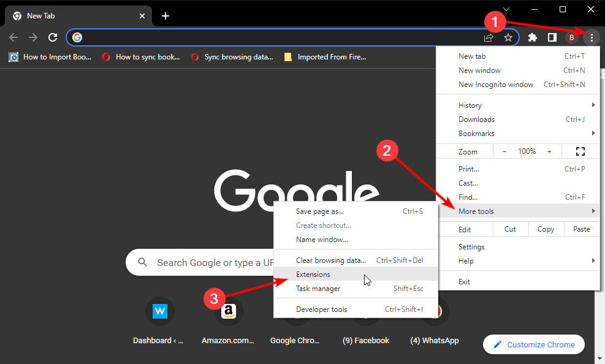Screen dimensions: 605x364
Task: Open tab search chevron in title bar
Action: (506, 9)
